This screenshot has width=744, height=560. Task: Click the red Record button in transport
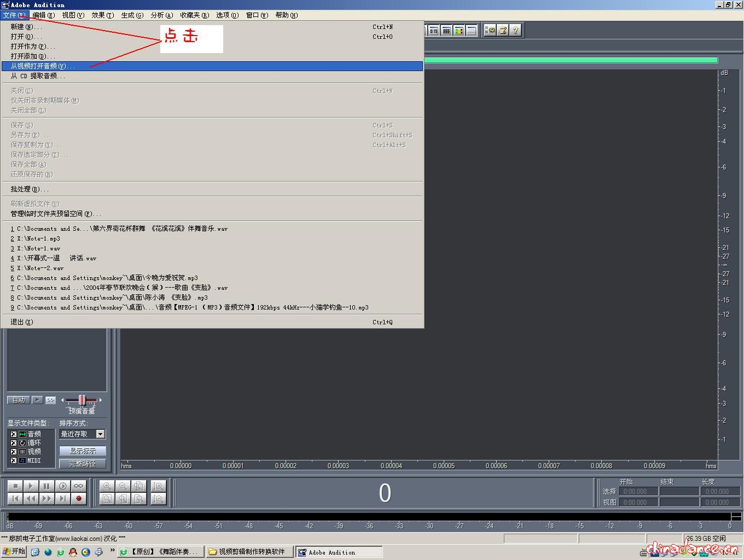pyautogui.click(x=79, y=498)
